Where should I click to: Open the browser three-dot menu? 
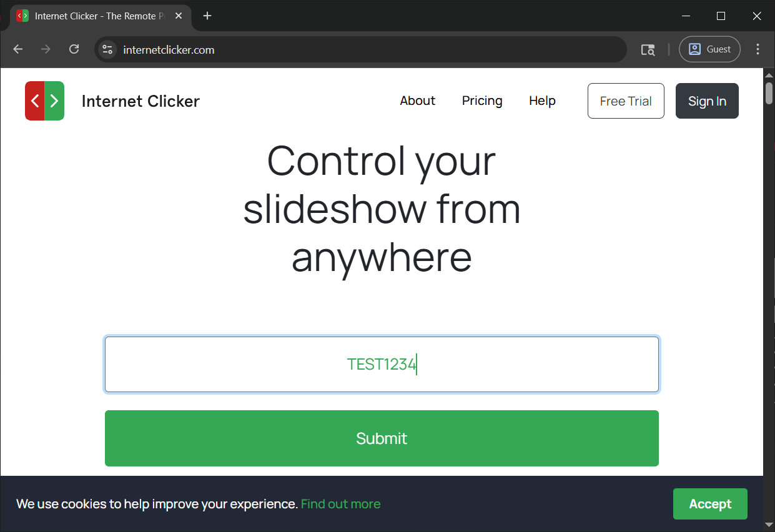pyautogui.click(x=758, y=49)
